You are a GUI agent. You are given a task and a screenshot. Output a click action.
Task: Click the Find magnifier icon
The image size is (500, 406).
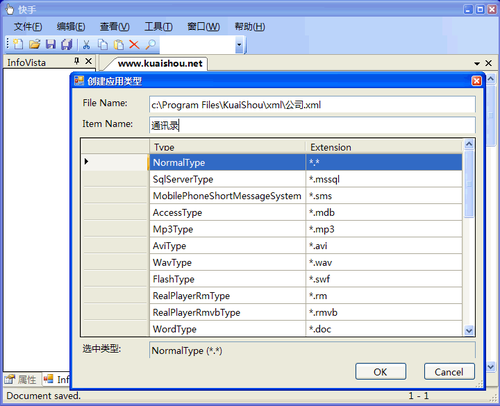(151, 44)
